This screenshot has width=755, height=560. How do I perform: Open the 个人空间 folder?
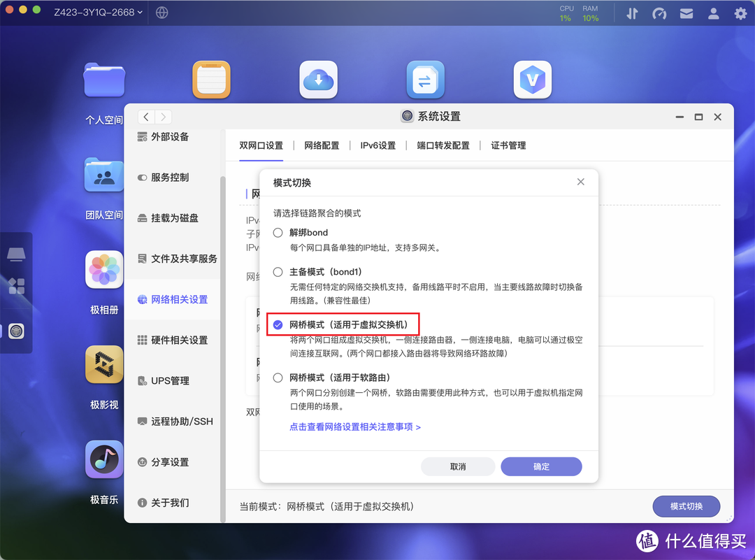[103, 80]
